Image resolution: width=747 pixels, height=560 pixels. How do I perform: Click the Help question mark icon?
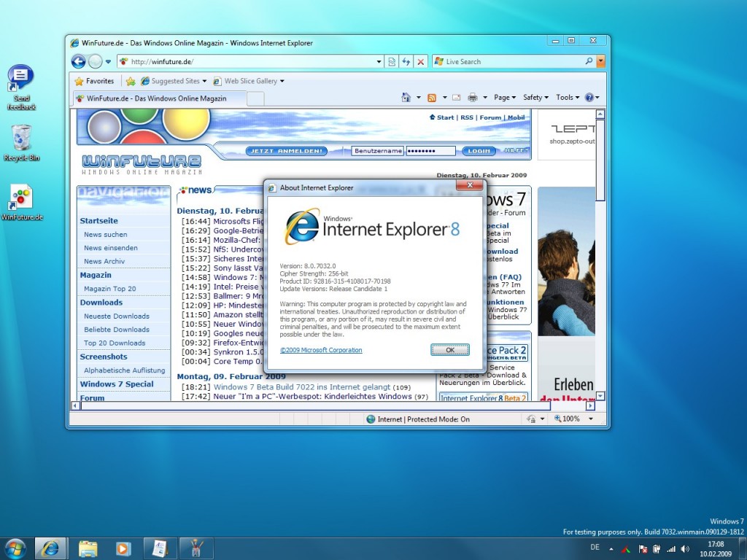pos(589,97)
